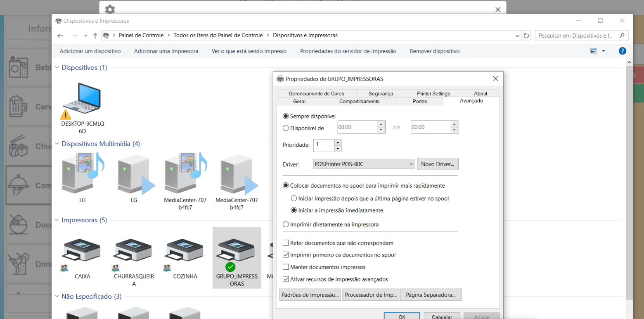The width and height of the screenshot is (644, 319).
Task: Click 'Adicionar uma impressora' in toolbar
Action: (x=166, y=51)
